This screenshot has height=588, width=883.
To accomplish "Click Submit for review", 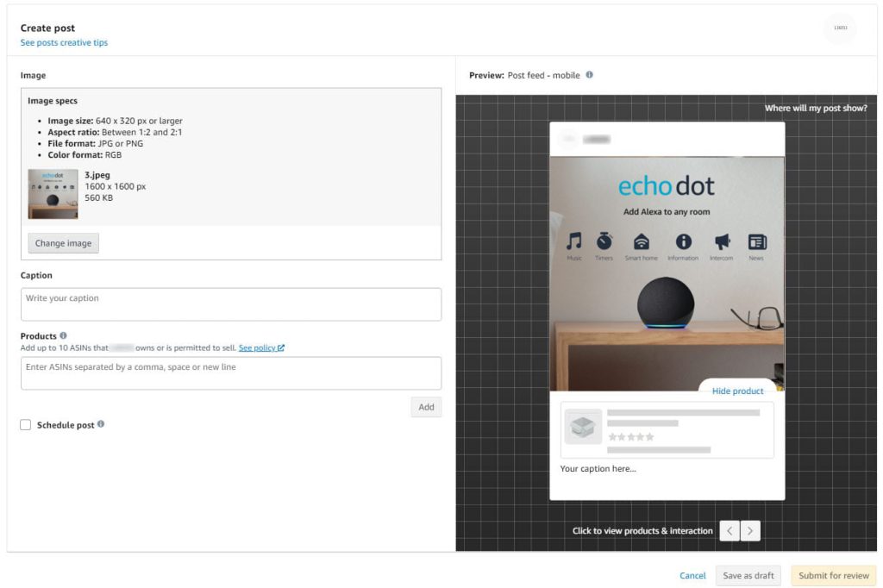I will [x=834, y=576].
